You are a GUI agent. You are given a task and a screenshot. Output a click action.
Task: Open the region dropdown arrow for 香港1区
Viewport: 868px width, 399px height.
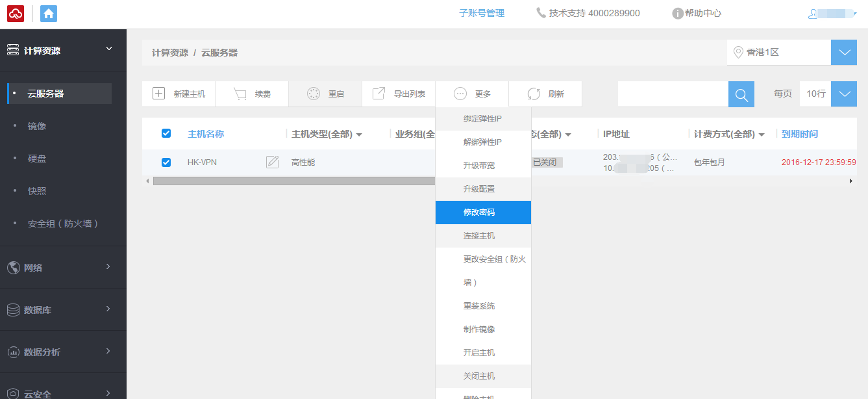pyautogui.click(x=844, y=52)
